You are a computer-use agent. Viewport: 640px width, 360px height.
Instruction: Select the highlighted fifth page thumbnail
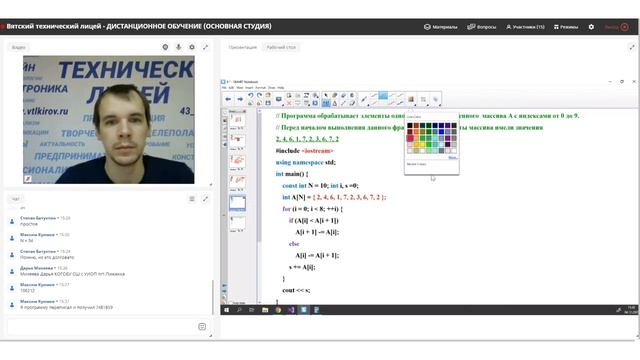pos(237,202)
